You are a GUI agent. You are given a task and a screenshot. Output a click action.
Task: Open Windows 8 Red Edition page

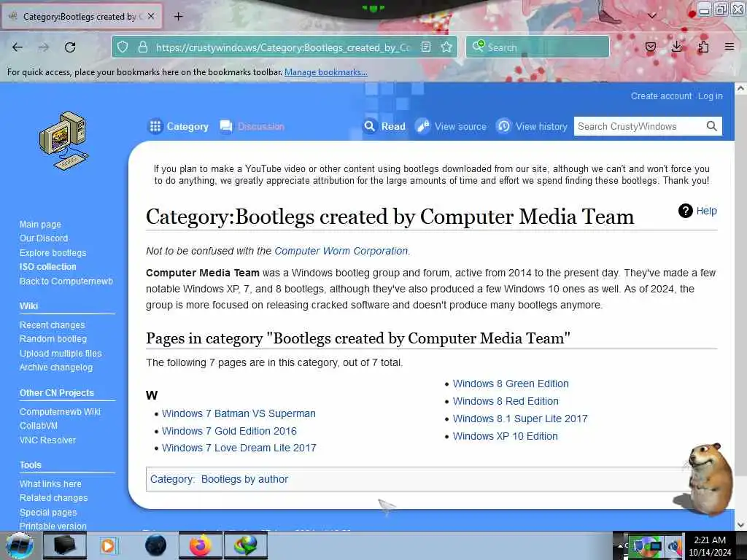pyautogui.click(x=506, y=401)
